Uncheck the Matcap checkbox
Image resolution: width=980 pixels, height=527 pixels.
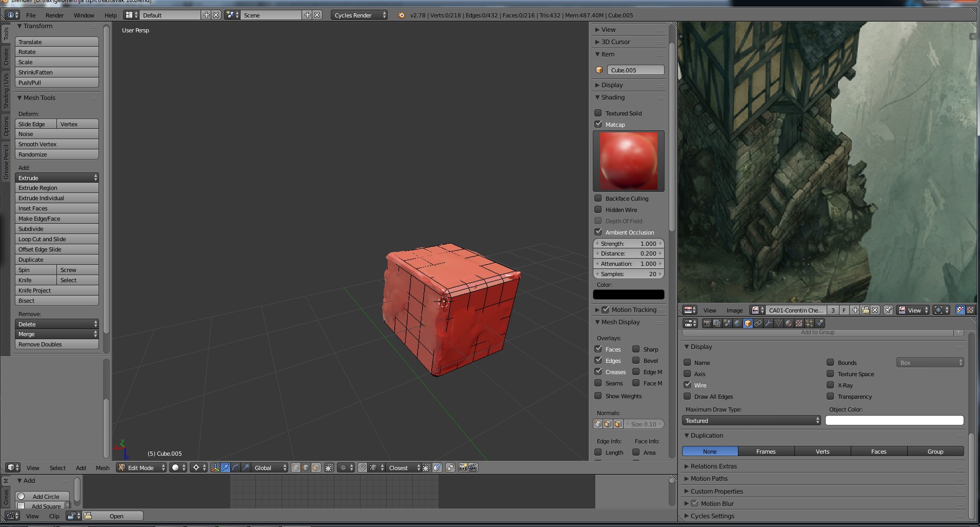tap(598, 124)
